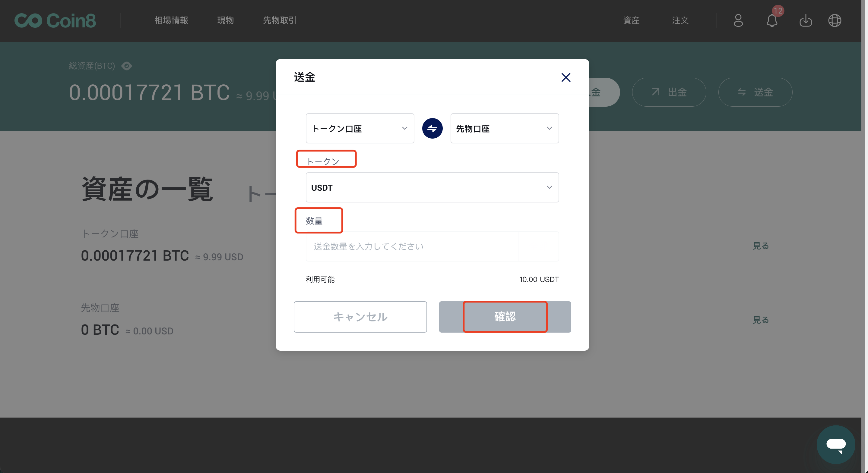Close the 送金 dialog with X
868x473 pixels.
566,77
